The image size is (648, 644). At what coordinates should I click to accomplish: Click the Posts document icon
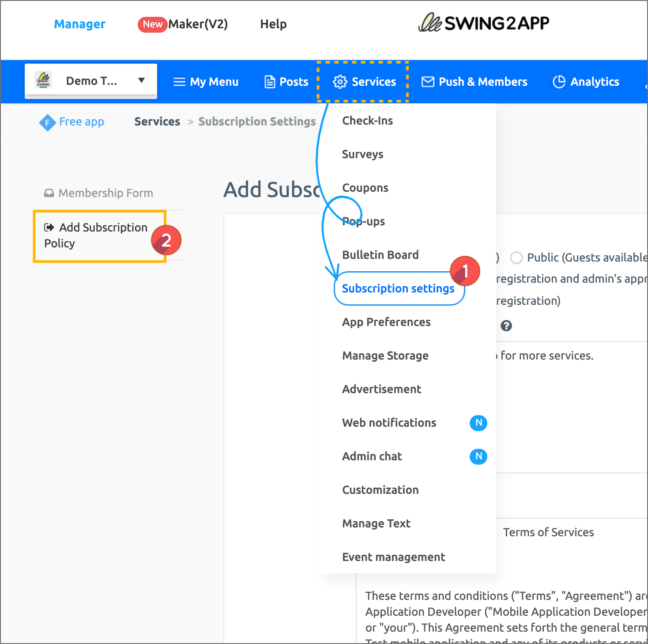pyautogui.click(x=269, y=82)
